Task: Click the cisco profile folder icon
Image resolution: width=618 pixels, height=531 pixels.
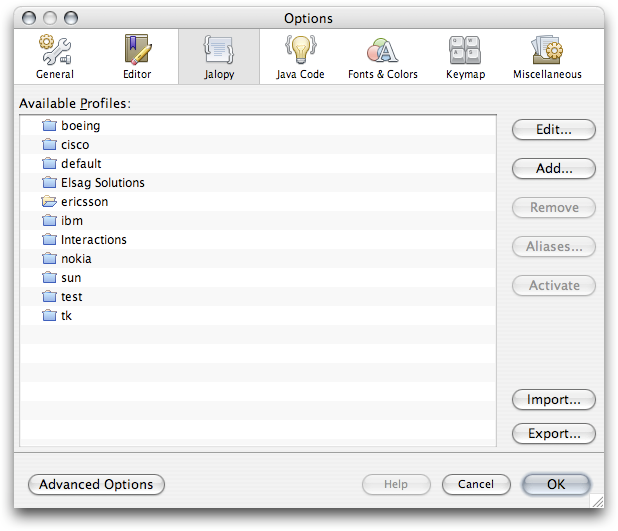Action: [49, 144]
